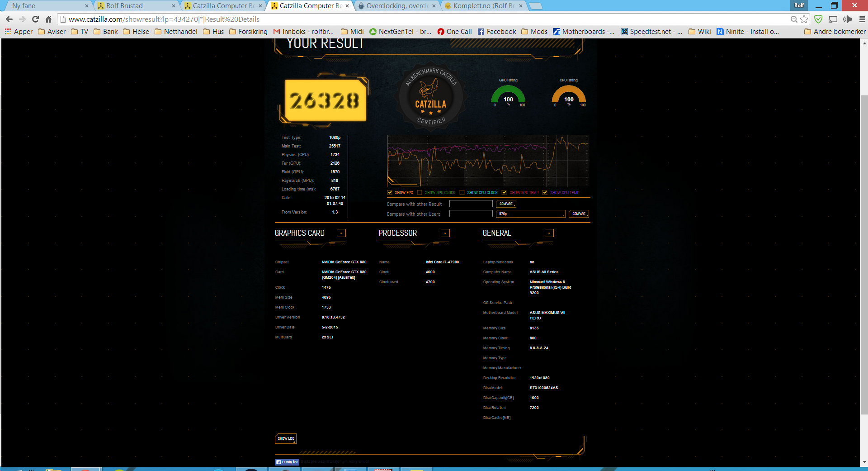The image size is (868, 471).
Task: Switch to the first Catzilla Computer tab
Action: 222,6
